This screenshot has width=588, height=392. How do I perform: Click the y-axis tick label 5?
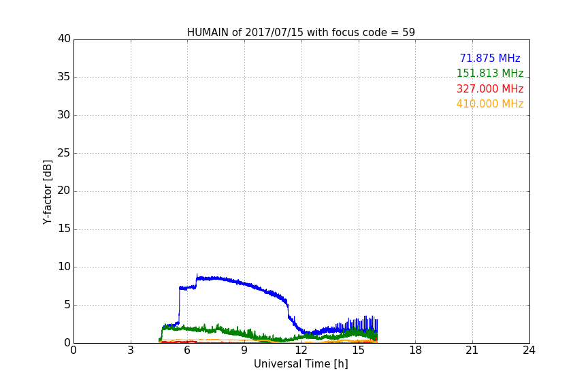[x=67, y=305]
